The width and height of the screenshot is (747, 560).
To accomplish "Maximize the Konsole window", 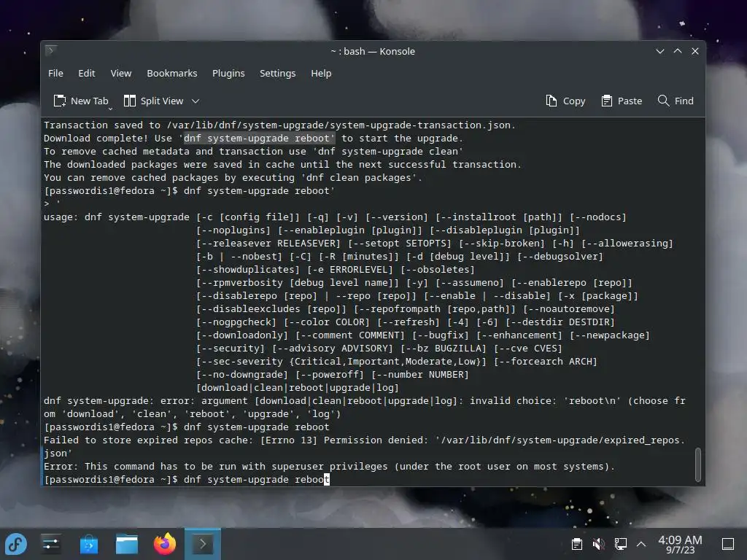I will [x=678, y=51].
